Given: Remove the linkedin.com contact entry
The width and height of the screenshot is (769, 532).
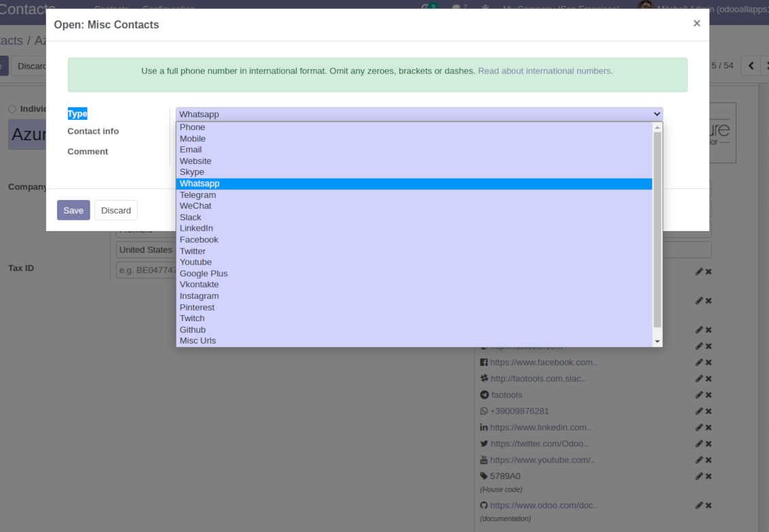Looking at the screenshot, I should point(708,427).
